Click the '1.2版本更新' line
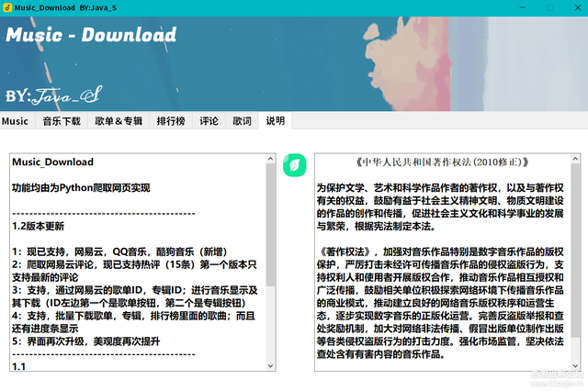The height and width of the screenshot is (391, 588). click(39, 226)
